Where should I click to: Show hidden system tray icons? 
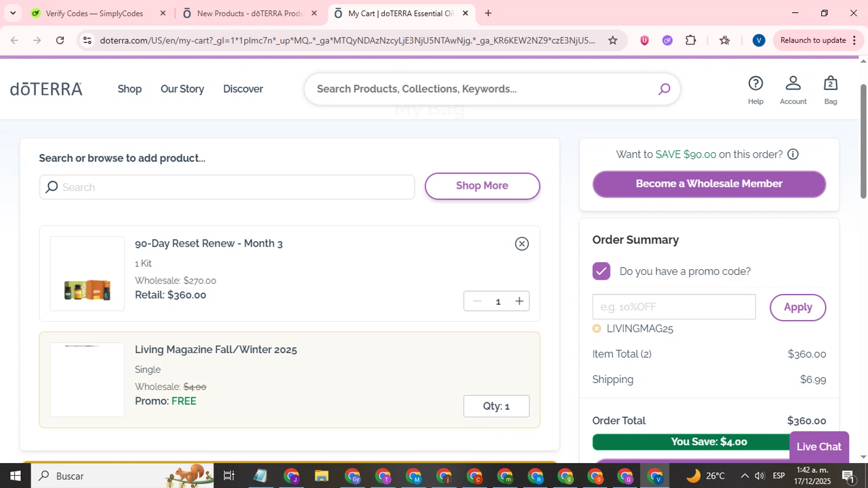[x=744, y=476]
